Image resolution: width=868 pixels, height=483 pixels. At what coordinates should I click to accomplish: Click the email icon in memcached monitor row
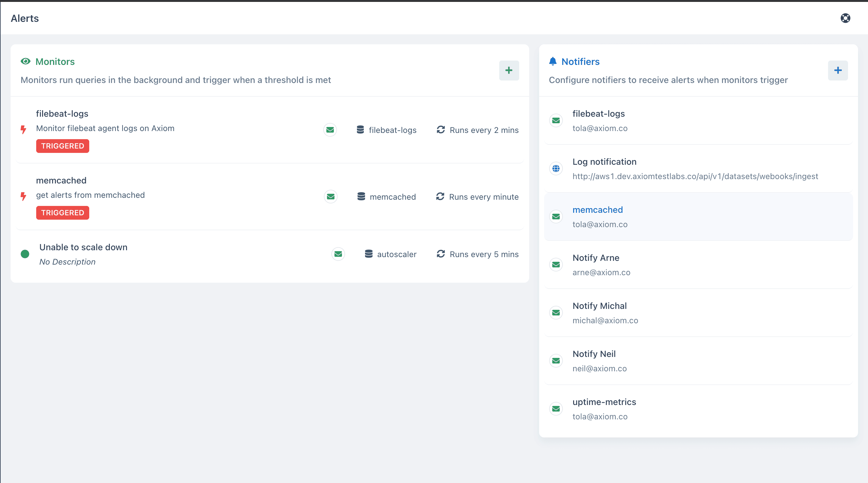tap(330, 197)
